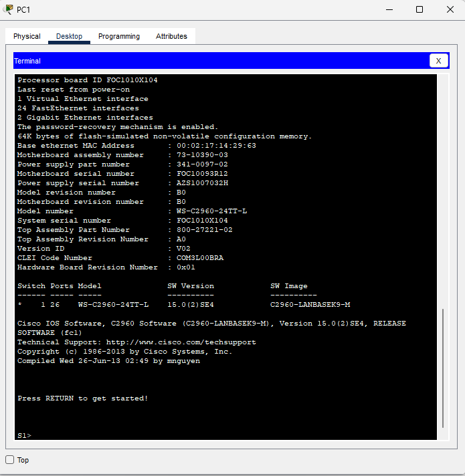
Task: Maximize the PC1 window
Action: click(x=420, y=10)
